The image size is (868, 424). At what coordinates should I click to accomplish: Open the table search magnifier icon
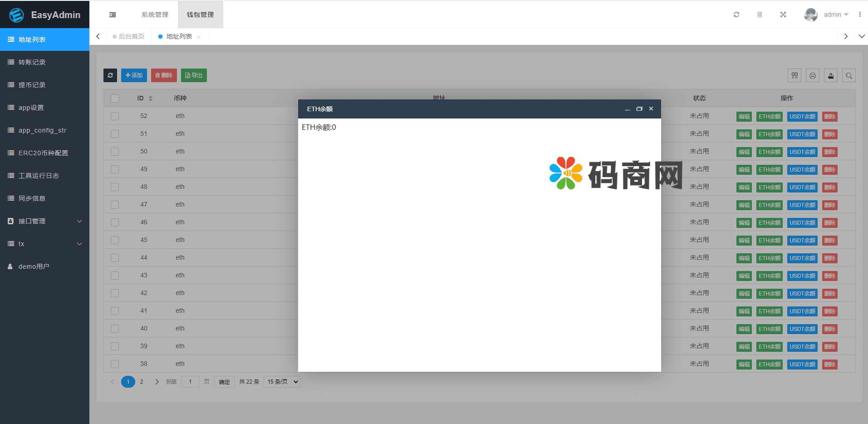[x=849, y=76]
